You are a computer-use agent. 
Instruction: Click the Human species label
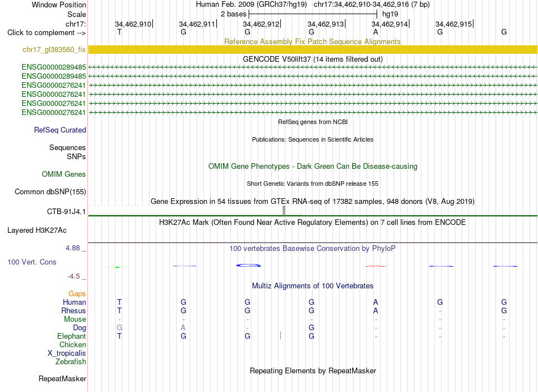(74, 302)
